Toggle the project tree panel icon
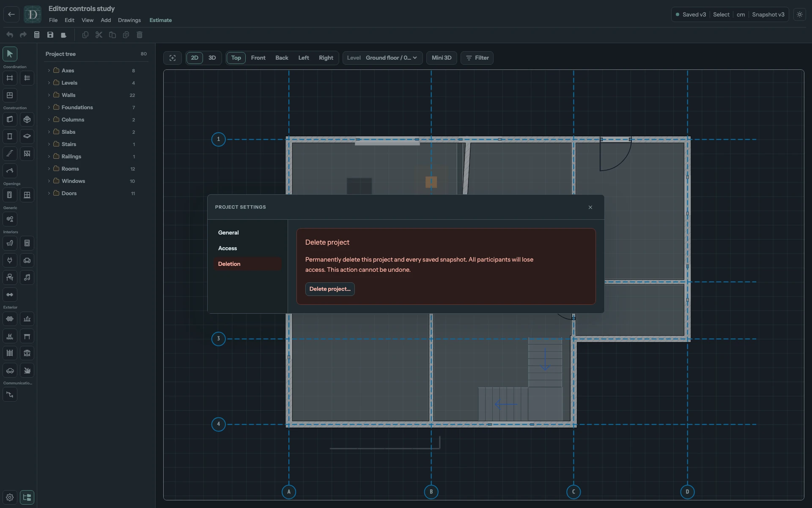 (27, 497)
